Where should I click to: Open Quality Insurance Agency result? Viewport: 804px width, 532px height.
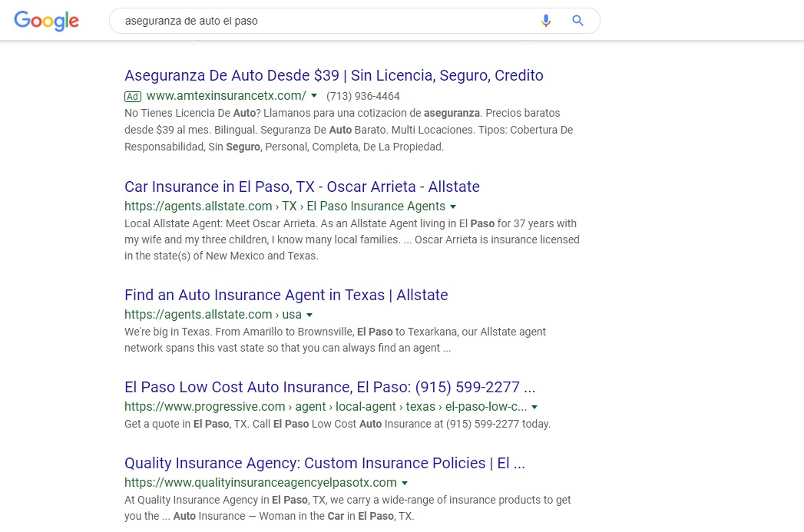[325, 463]
